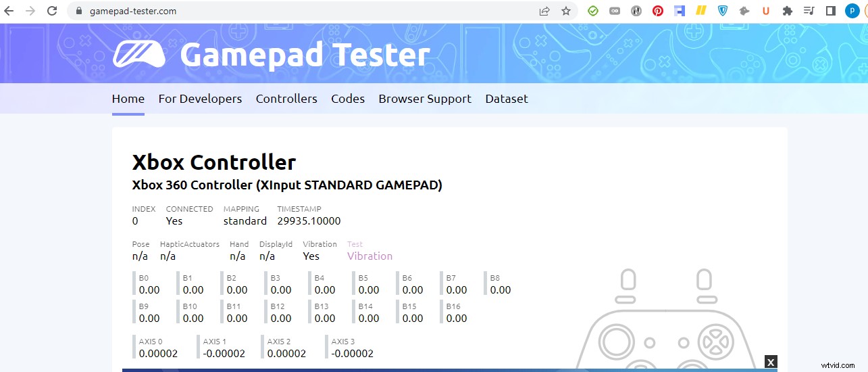Open the Extensions puzzle piece menu
The height and width of the screenshot is (372, 868).
coord(787,11)
